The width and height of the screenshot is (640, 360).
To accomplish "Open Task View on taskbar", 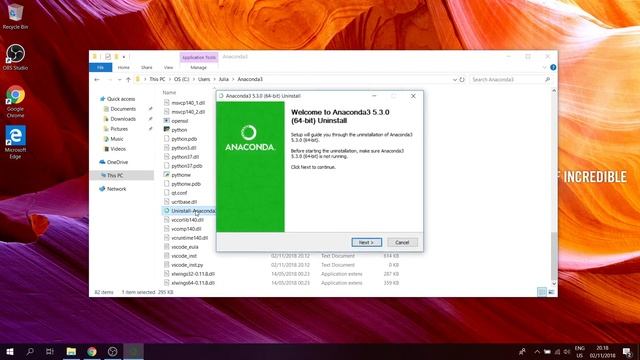I will pos(50,351).
